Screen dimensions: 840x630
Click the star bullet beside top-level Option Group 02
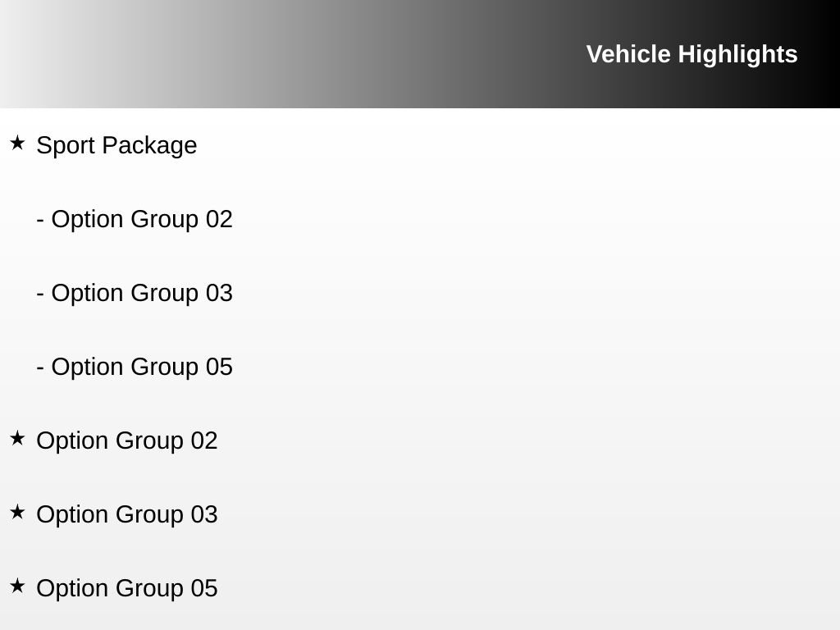point(17,439)
